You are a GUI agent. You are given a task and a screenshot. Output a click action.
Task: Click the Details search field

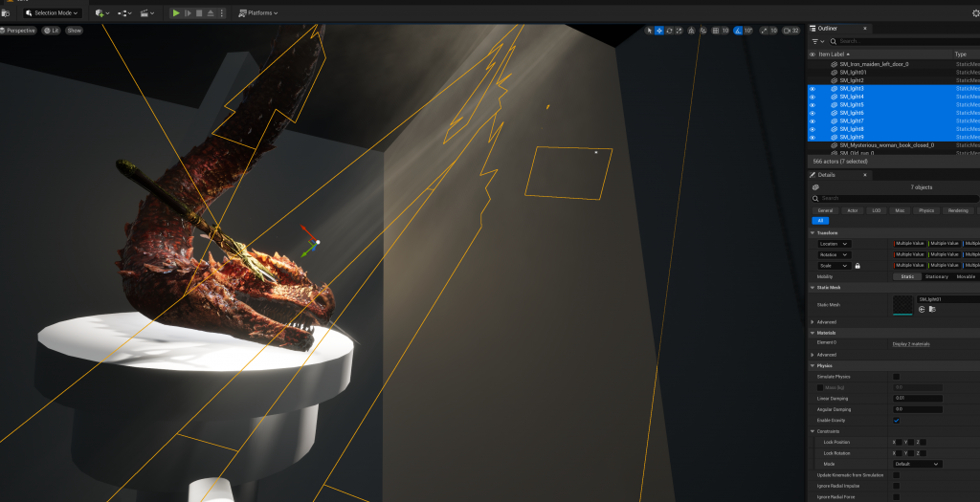pos(895,199)
